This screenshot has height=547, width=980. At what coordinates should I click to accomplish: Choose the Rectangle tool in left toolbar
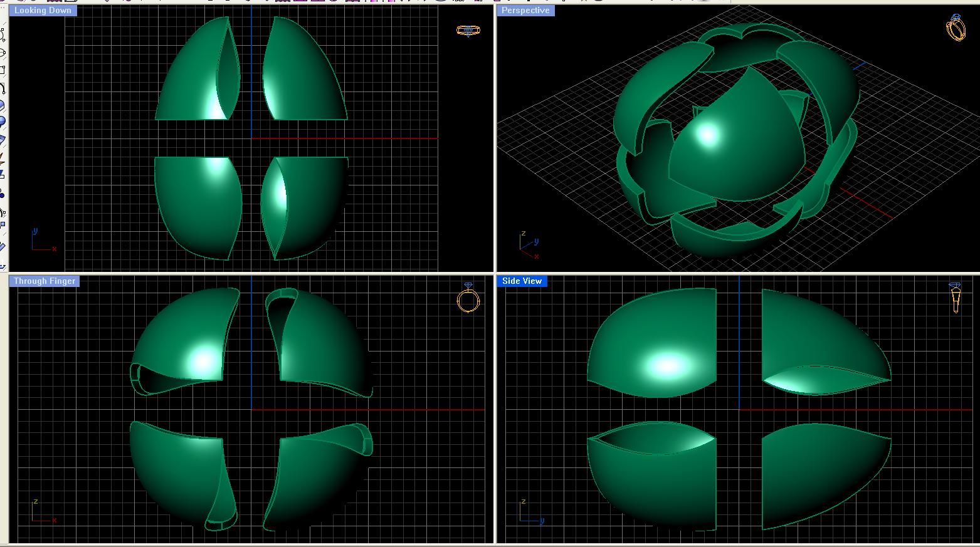(x=3, y=70)
